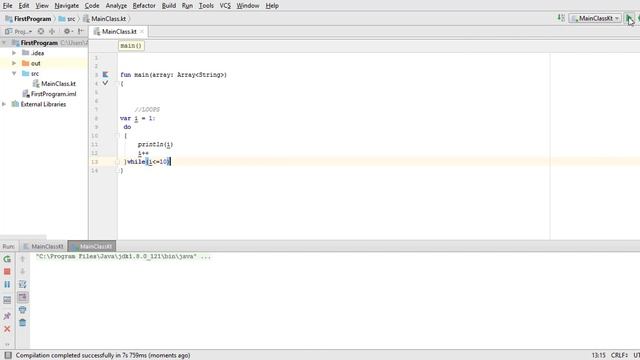640x360 pixels.
Task: Click the checkmark gutter icon on line 4
Action: click(105, 83)
